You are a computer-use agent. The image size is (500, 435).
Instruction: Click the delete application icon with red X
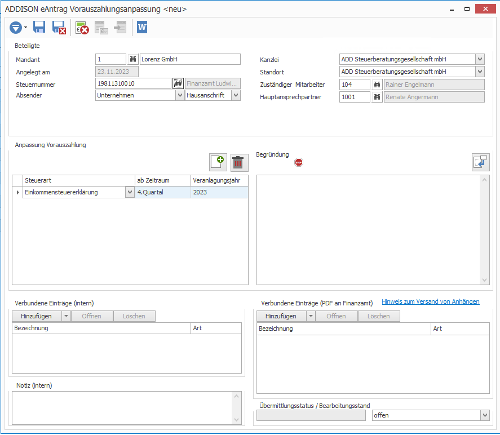click(x=82, y=28)
